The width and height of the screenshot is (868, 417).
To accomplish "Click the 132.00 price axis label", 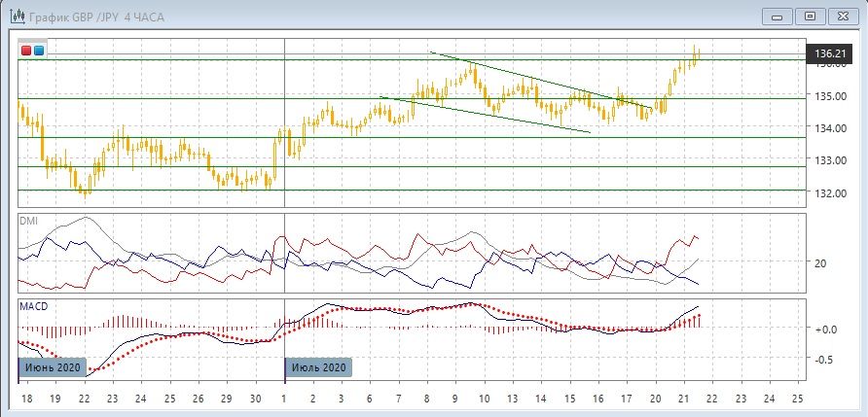I will point(827,192).
